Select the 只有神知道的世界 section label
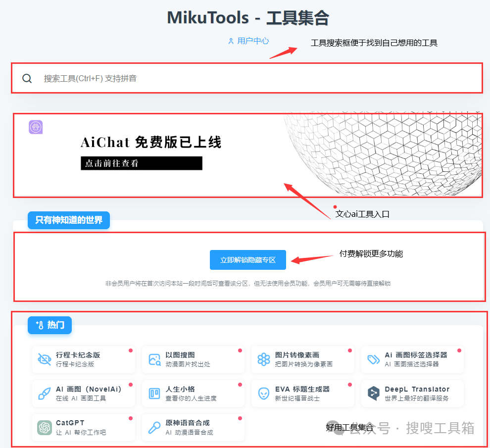 [69, 220]
